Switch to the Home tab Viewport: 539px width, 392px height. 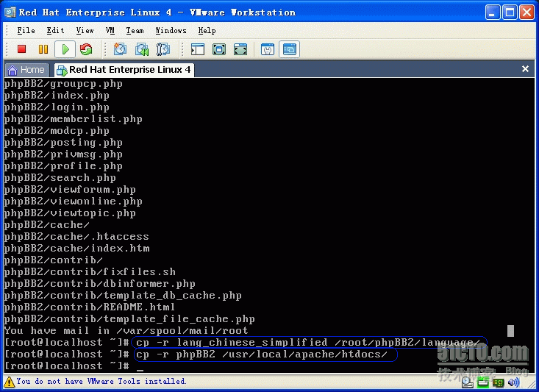click(x=27, y=70)
